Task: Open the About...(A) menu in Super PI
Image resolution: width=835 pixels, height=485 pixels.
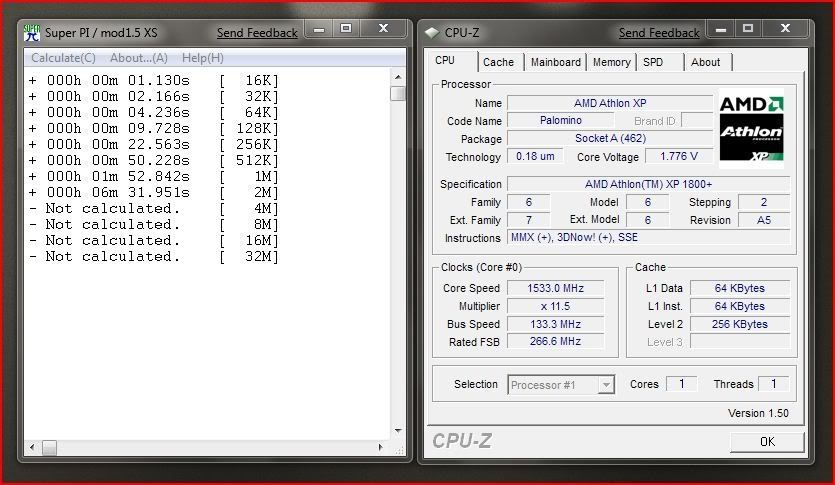Action: pyautogui.click(x=138, y=58)
